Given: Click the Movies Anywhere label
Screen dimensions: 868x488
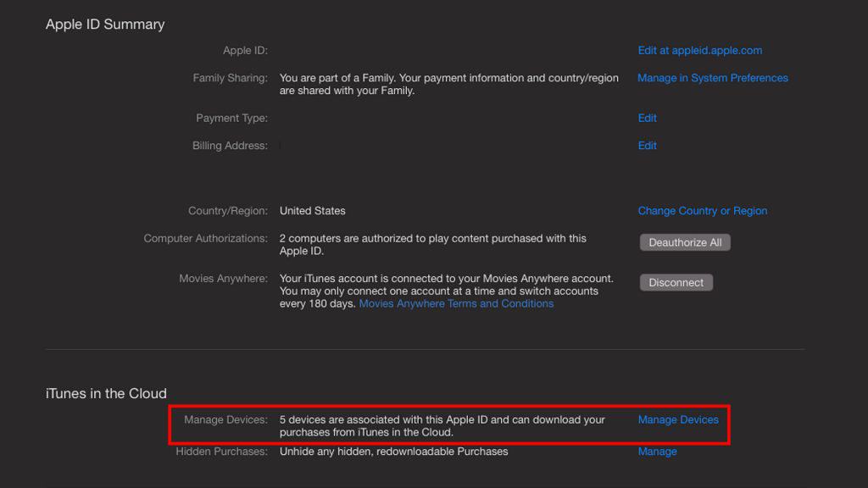Looking at the screenshot, I should click(x=223, y=278).
